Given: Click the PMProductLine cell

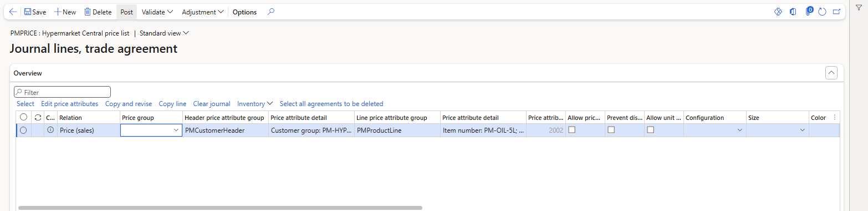Looking at the screenshot, I should 397,130.
